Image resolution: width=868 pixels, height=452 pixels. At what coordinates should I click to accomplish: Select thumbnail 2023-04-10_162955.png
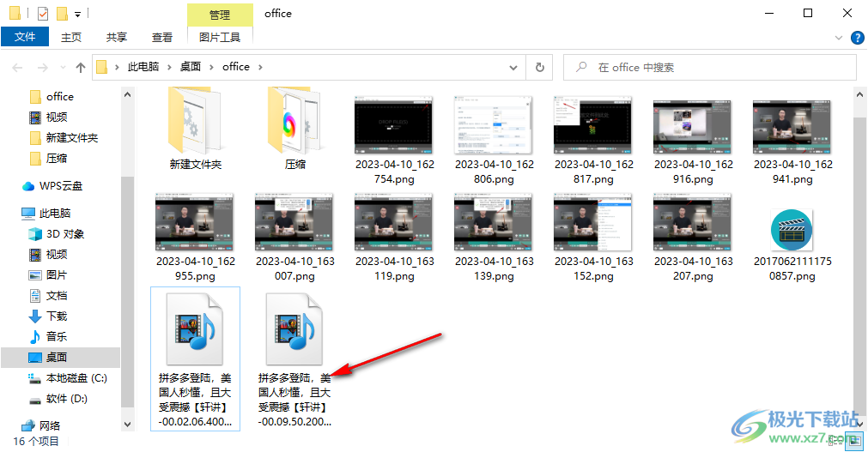195,222
